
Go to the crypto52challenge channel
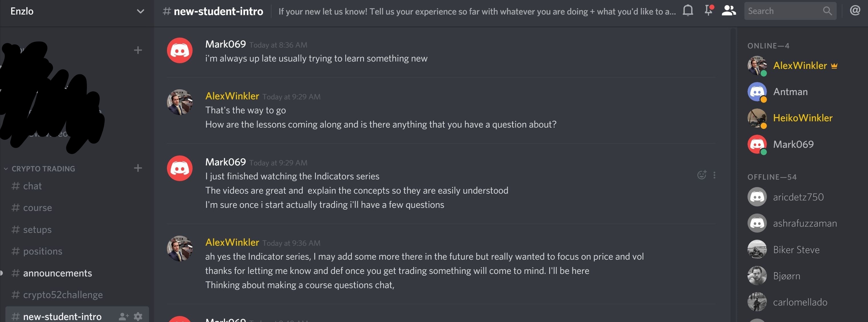[63, 295]
